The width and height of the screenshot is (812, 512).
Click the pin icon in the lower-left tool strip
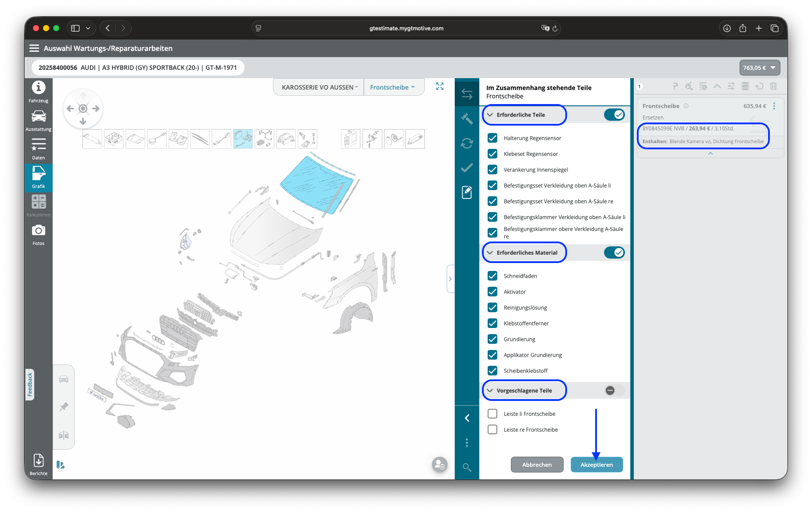pyautogui.click(x=64, y=407)
